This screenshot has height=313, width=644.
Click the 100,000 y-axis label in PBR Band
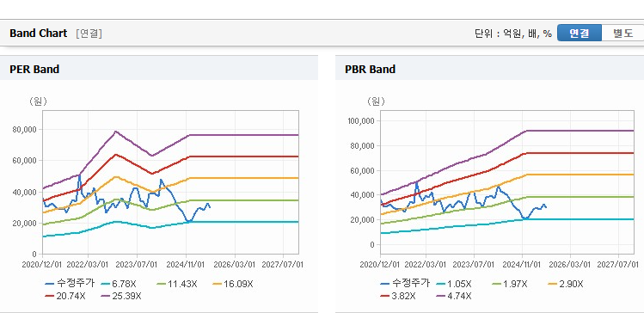[361, 120]
